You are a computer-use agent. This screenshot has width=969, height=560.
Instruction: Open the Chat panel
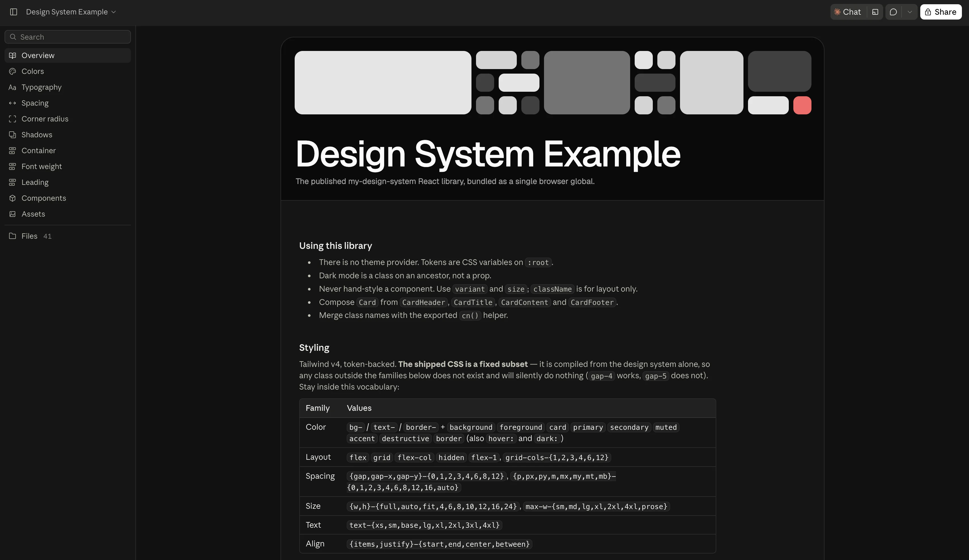[x=848, y=12]
